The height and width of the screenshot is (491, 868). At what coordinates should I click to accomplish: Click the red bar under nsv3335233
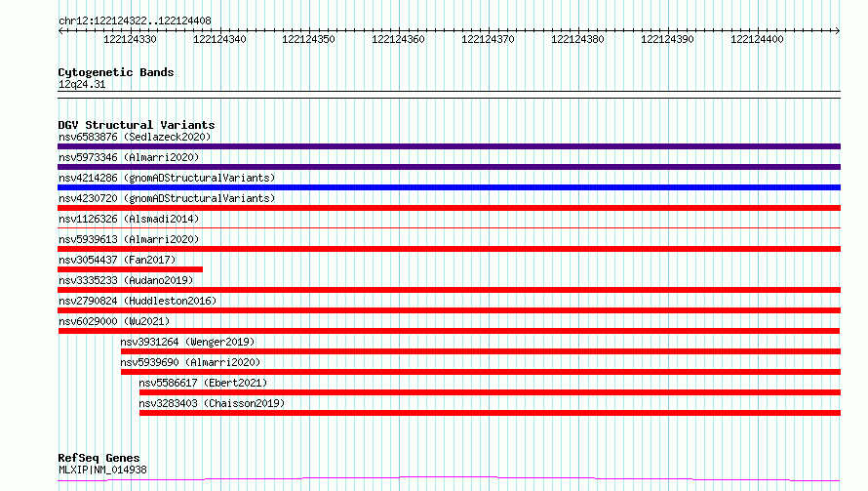(449, 290)
